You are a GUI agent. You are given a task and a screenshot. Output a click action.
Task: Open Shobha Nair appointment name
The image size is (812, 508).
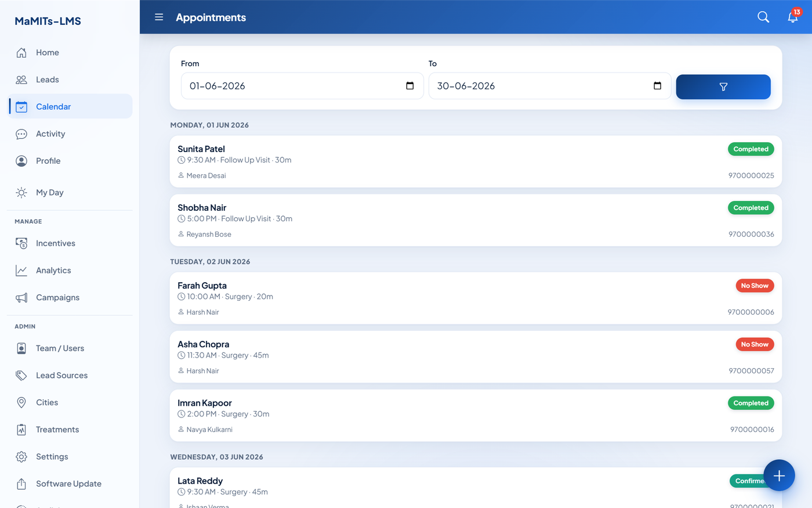[202, 208]
